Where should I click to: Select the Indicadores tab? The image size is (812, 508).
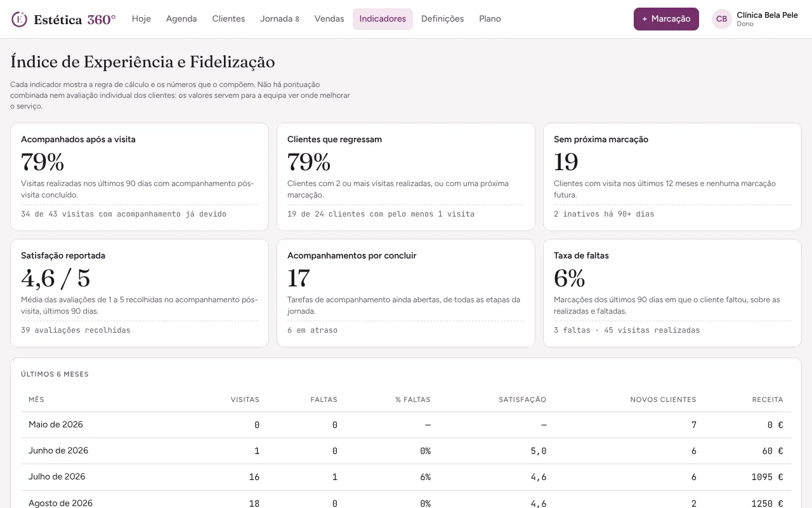(x=383, y=19)
